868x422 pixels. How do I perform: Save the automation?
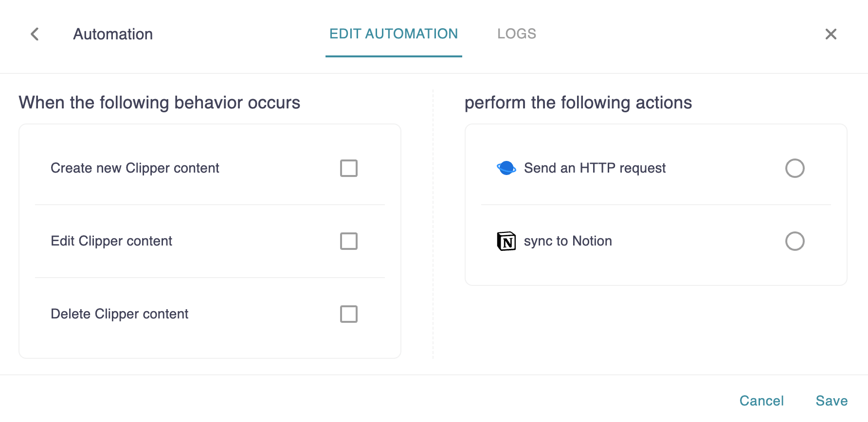tap(832, 401)
